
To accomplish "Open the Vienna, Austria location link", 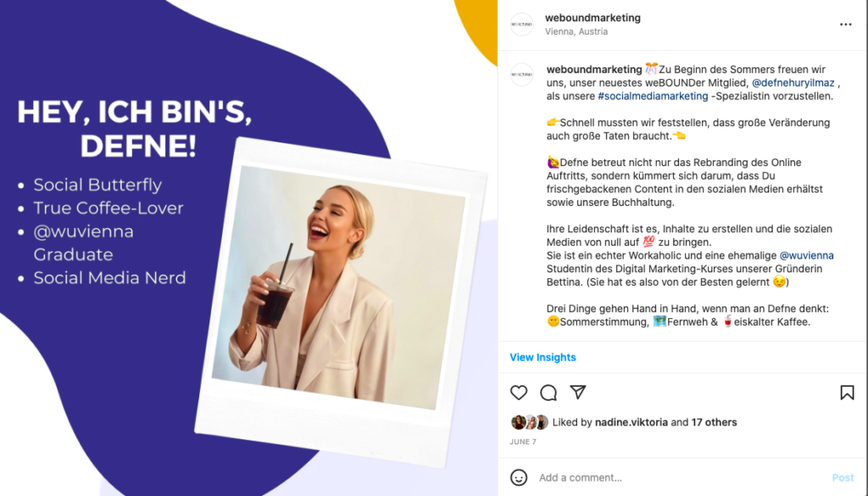I will click(576, 31).
